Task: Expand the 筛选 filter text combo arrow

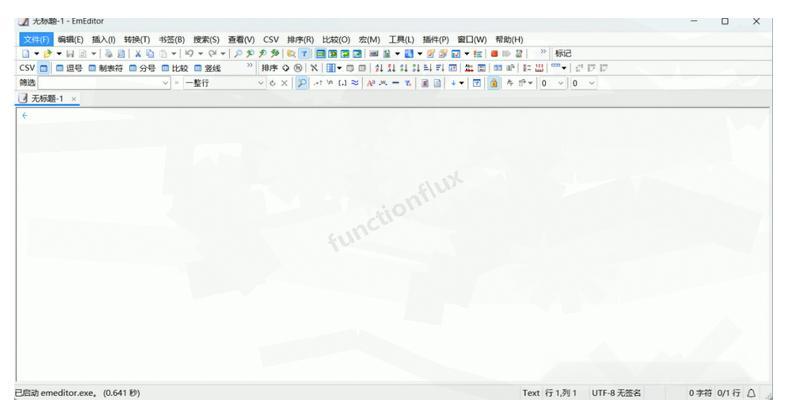Action: pos(165,83)
